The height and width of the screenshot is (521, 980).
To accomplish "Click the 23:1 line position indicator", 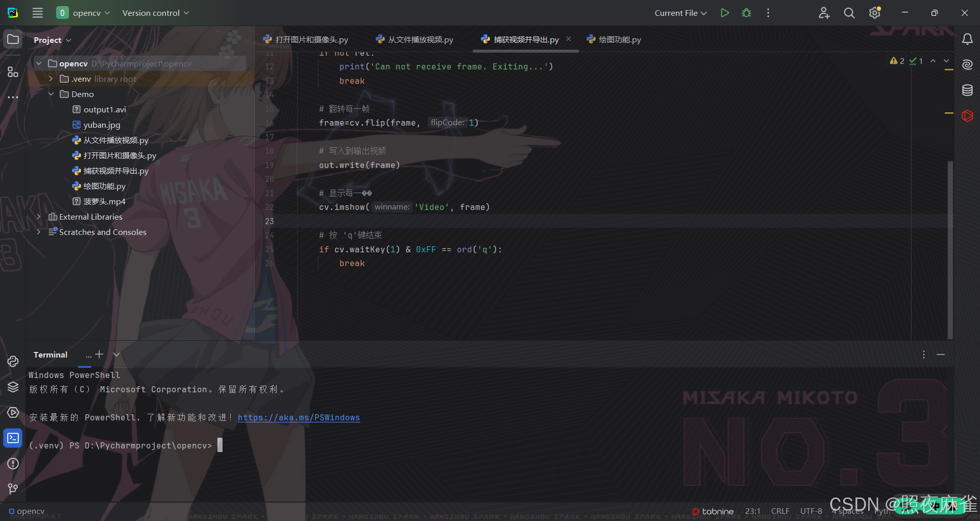I will 753,511.
